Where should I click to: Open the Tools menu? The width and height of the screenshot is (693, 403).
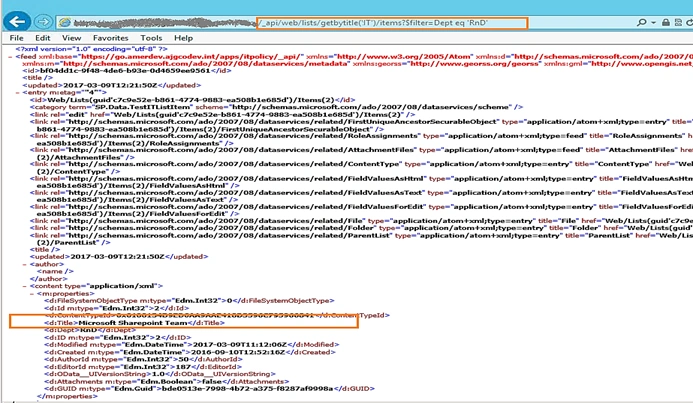click(151, 38)
